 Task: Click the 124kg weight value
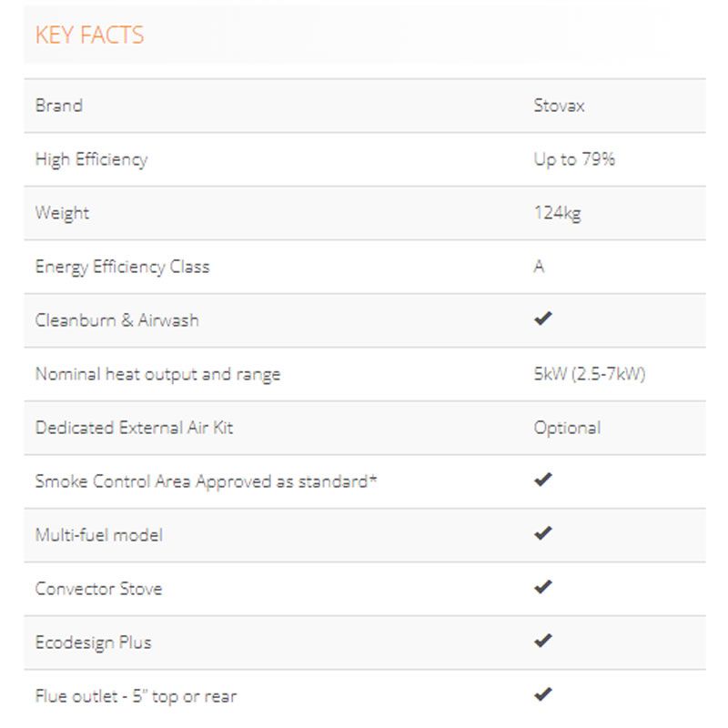coord(557,213)
